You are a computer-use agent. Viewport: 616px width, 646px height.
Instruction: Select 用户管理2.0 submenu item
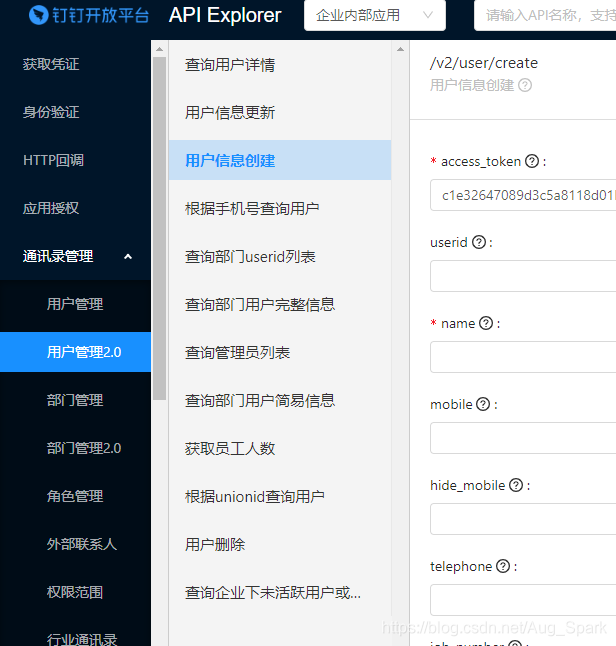[x=75, y=352]
